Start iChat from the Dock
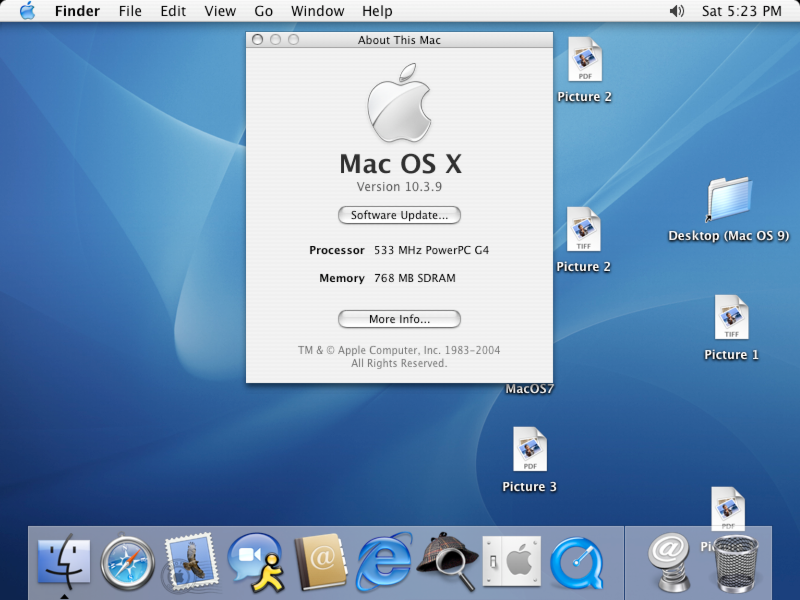The width and height of the screenshot is (800, 600). point(256,562)
